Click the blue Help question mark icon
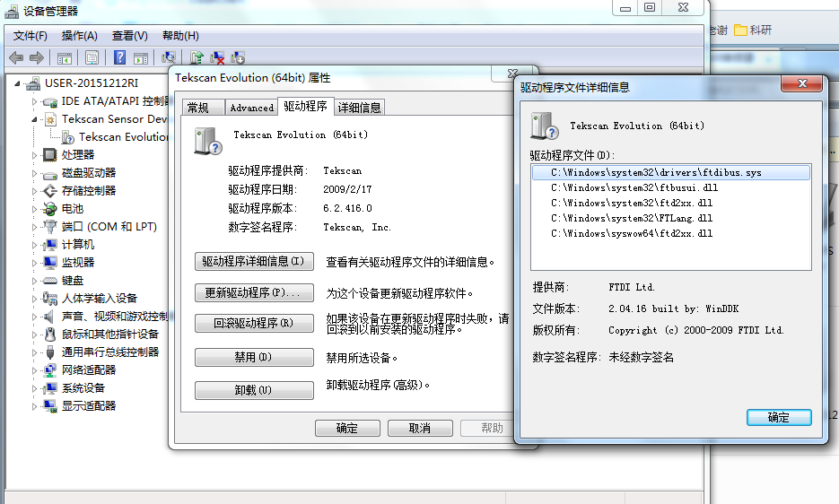The image size is (839, 504). (120, 57)
